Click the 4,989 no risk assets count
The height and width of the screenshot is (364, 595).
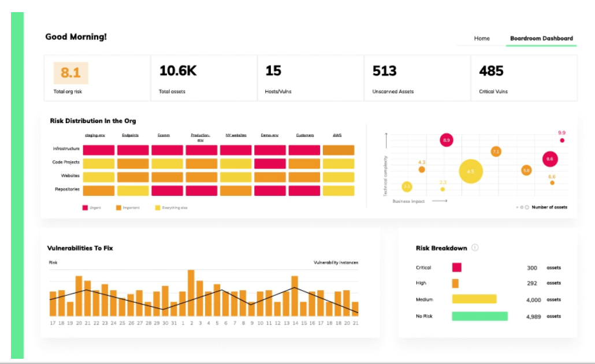534,317
